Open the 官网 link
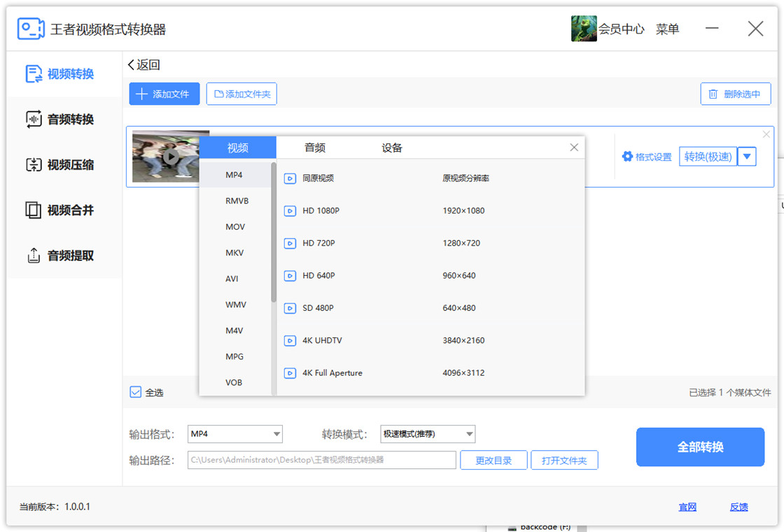The image size is (784, 532). (687, 507)
